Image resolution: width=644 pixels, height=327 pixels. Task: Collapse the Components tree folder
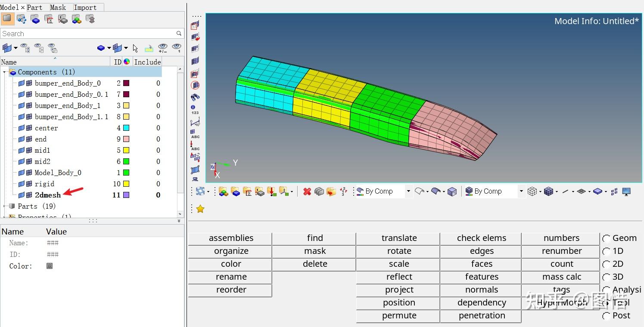[x=4, y=72]
